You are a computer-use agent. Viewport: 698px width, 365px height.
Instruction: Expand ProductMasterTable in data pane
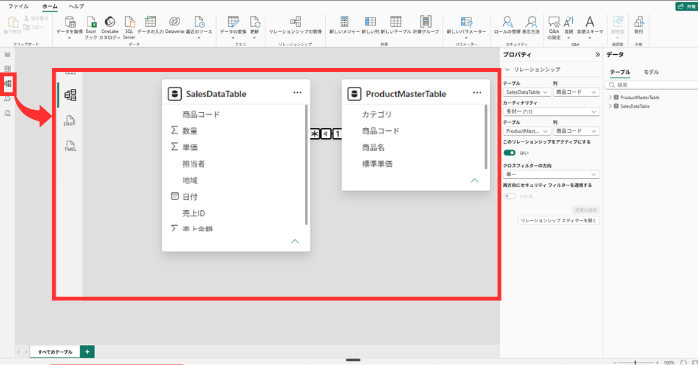[x=610, y=97]
